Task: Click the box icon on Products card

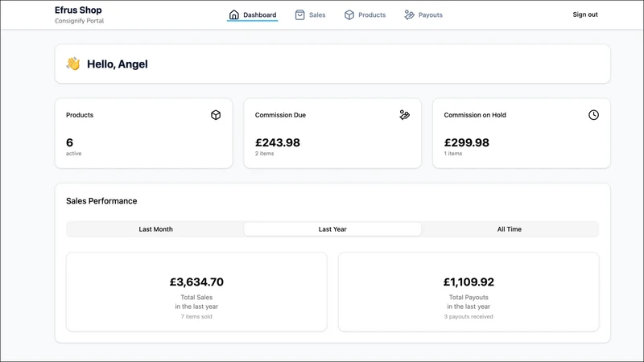Action: pyautogui.click(x=216, y=115)
